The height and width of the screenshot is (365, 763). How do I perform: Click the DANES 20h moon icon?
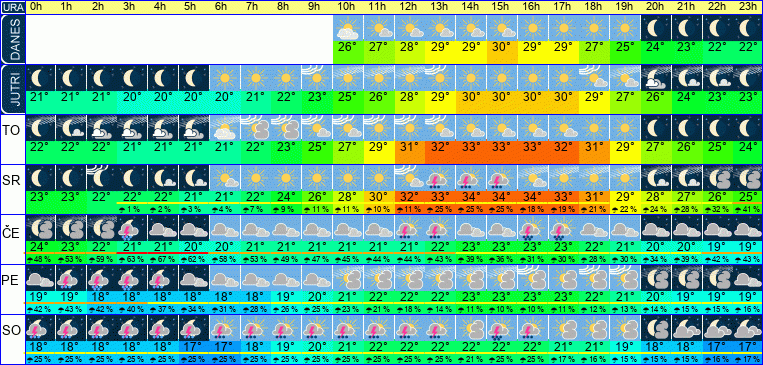click(x=656, y=28)
